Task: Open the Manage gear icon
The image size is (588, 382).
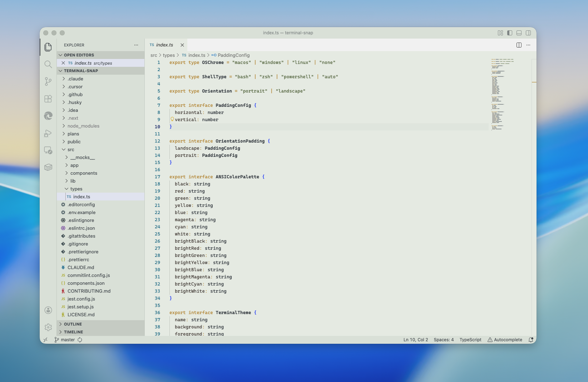Action: [48, 327]
